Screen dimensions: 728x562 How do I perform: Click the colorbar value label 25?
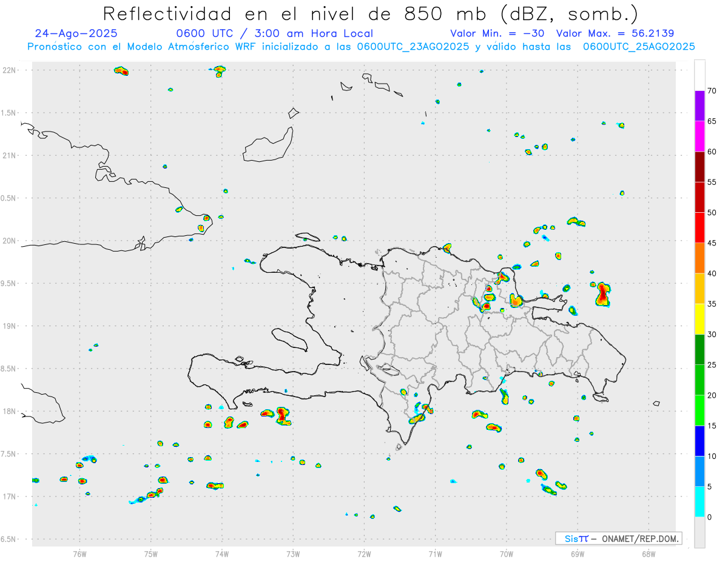[712, 365]
